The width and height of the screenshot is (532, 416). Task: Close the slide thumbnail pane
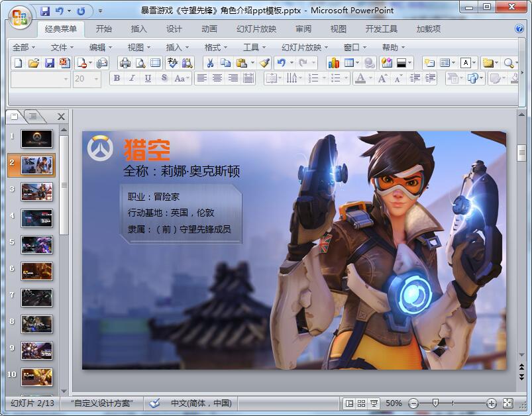(61, 117)
